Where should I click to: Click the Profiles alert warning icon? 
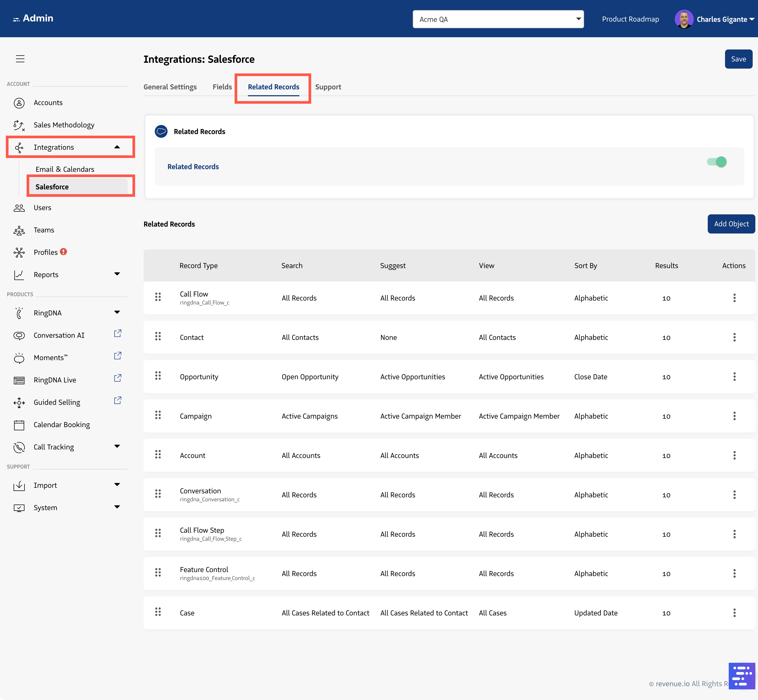click(x=64, y=252)
